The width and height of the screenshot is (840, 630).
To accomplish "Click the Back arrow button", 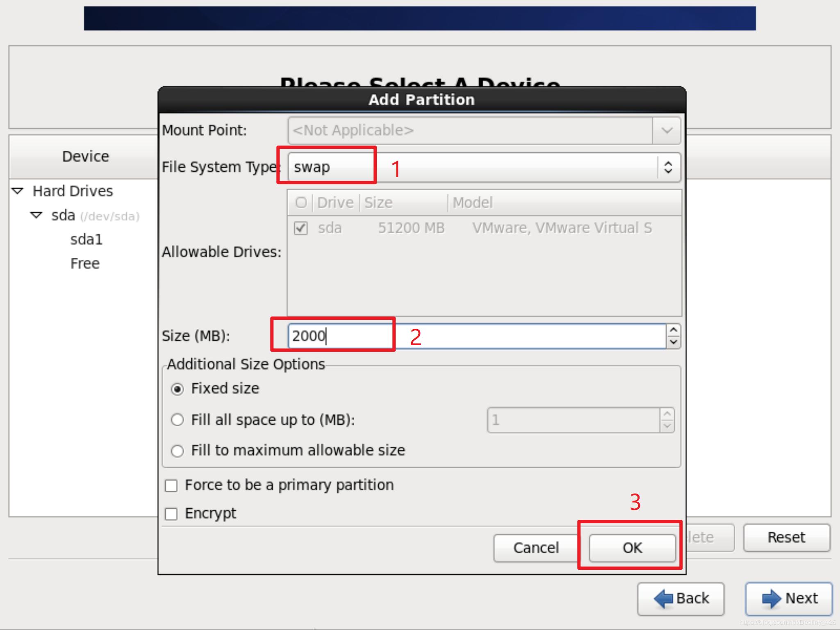I will [681, 598].
